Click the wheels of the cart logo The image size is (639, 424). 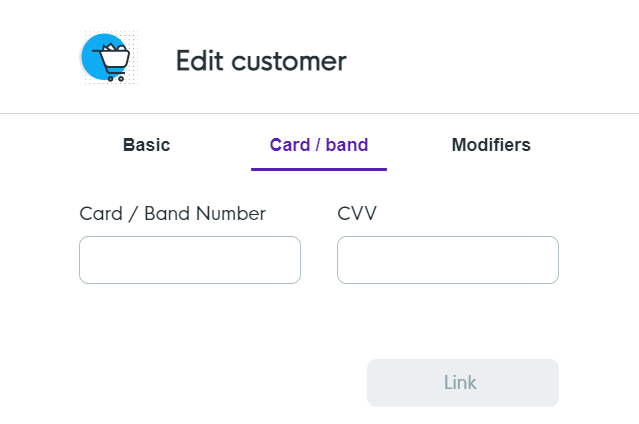click(114, 77)
